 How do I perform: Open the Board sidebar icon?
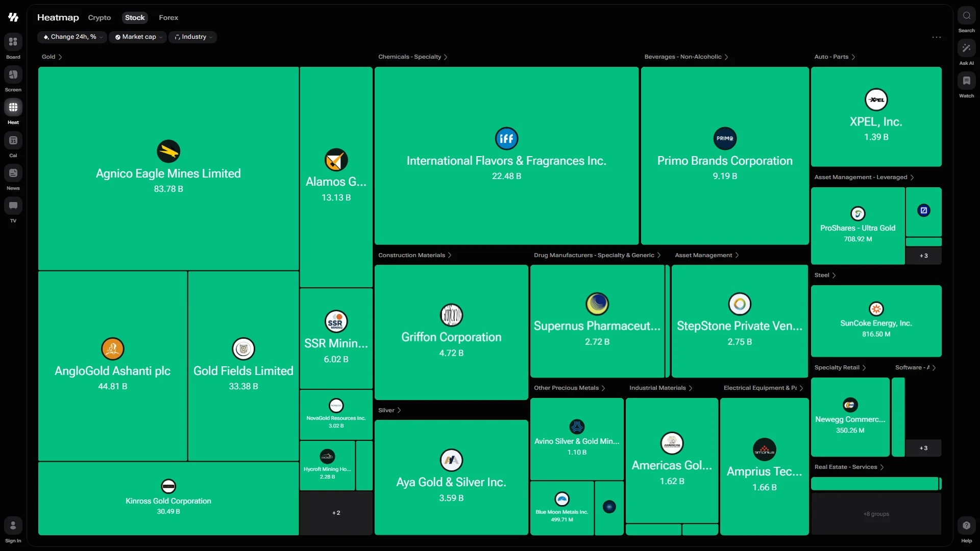[x=13, y=42]
